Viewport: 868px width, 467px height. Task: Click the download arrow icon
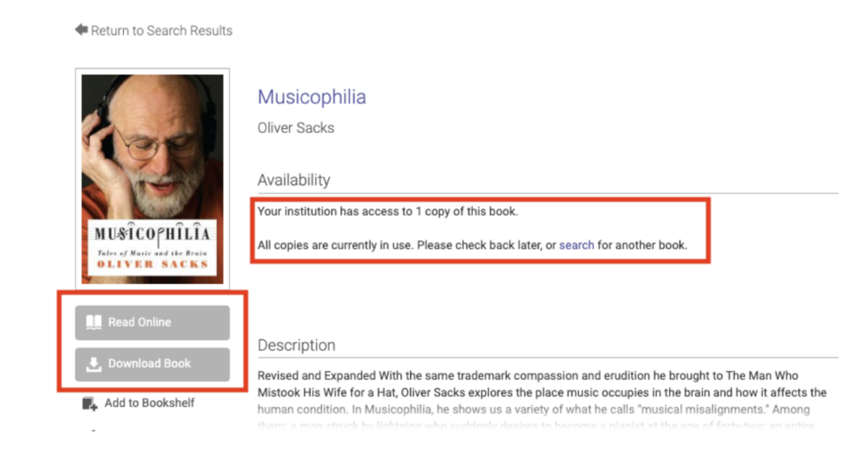coord(94,364)
